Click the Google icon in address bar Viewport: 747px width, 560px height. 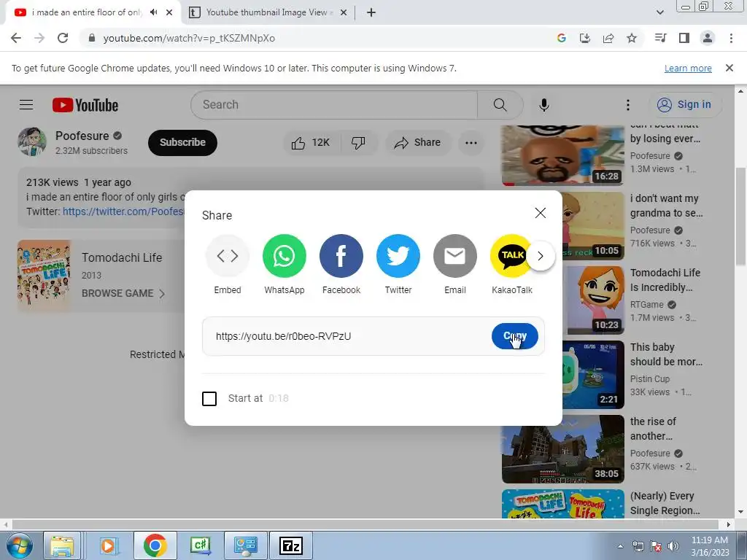pyautogui.click(x=562, y=38)
